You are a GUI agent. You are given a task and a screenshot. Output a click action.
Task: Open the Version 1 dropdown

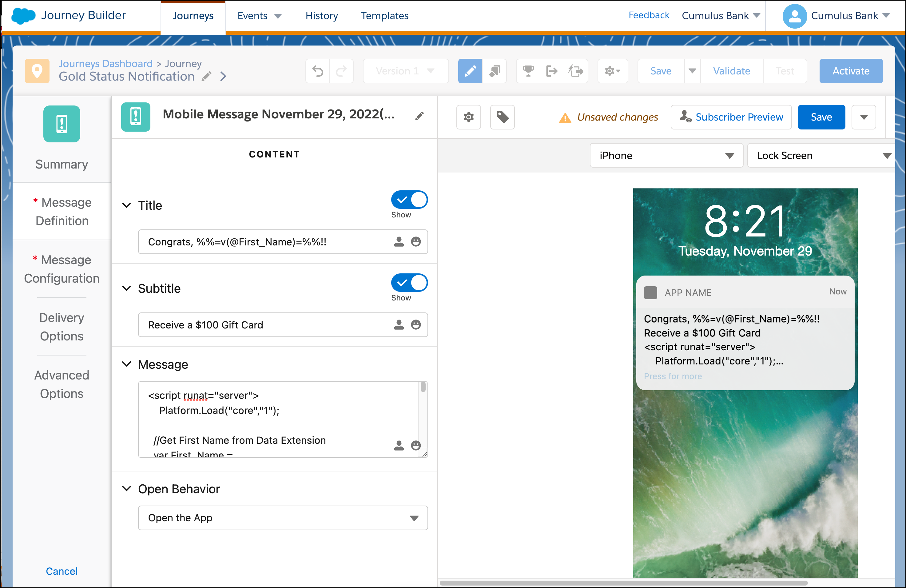click(405, 71)
